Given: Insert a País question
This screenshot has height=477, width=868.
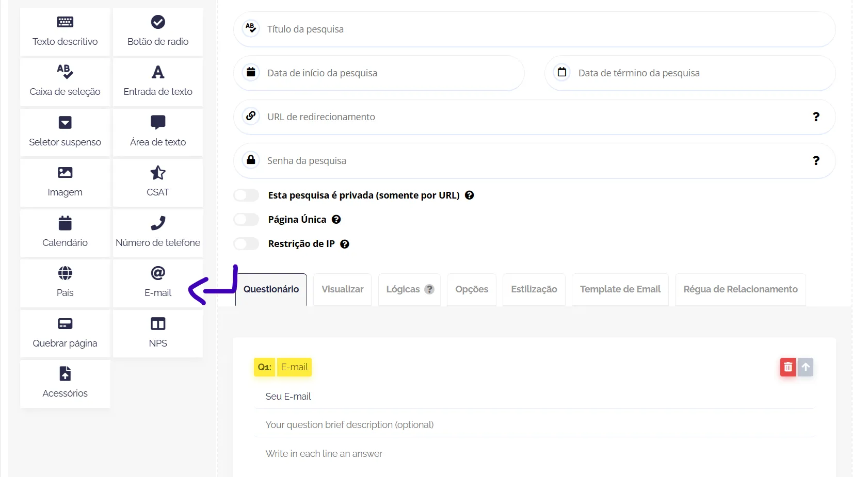Looking at the screenshot, I should (x=65, y=283).
